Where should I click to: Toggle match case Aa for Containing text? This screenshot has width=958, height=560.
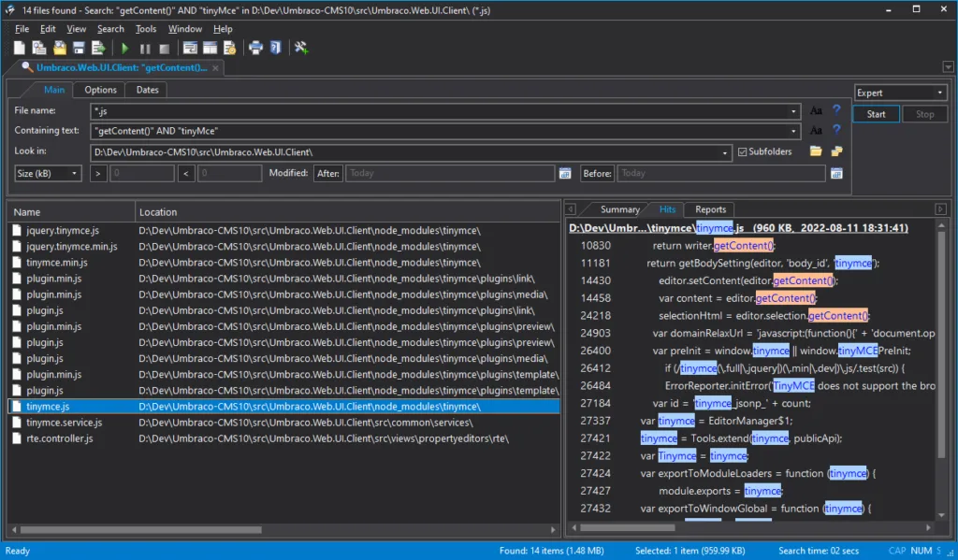[816, 131]
